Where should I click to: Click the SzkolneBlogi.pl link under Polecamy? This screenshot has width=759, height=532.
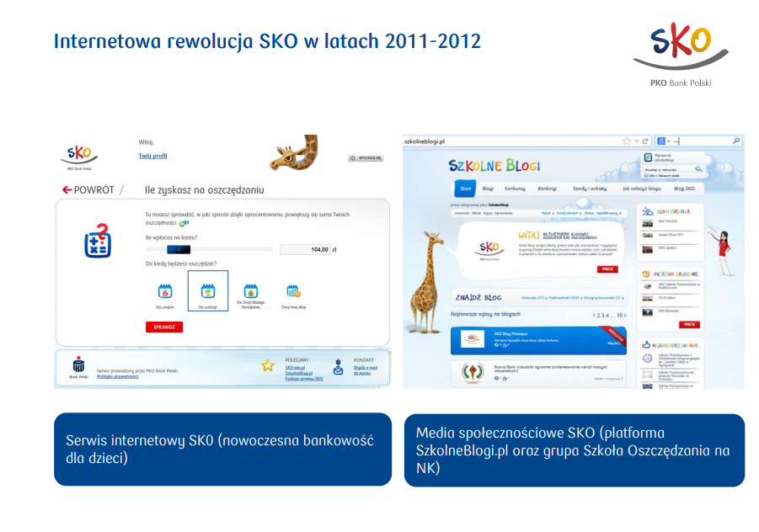[299, 374]
